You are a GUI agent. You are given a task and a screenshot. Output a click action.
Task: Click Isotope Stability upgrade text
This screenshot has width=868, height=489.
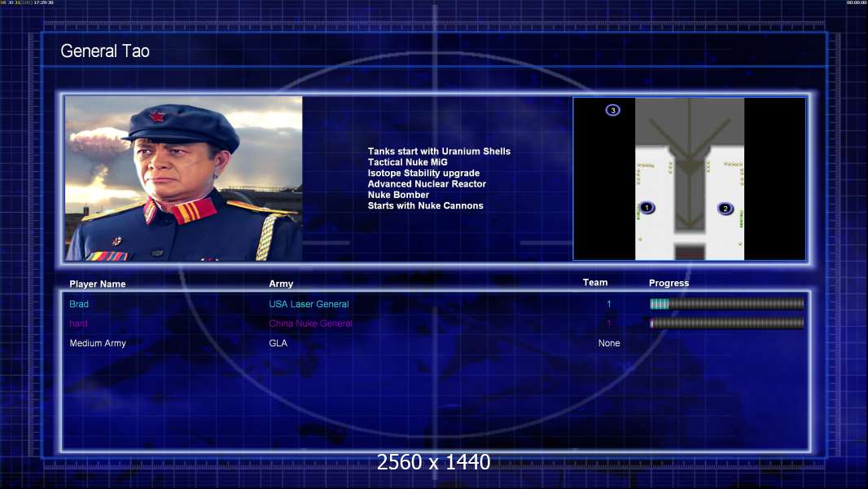point(423,174)
